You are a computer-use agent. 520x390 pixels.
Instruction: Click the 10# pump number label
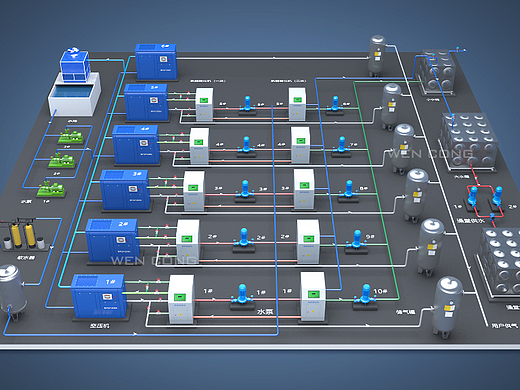[x=380, y=291]
